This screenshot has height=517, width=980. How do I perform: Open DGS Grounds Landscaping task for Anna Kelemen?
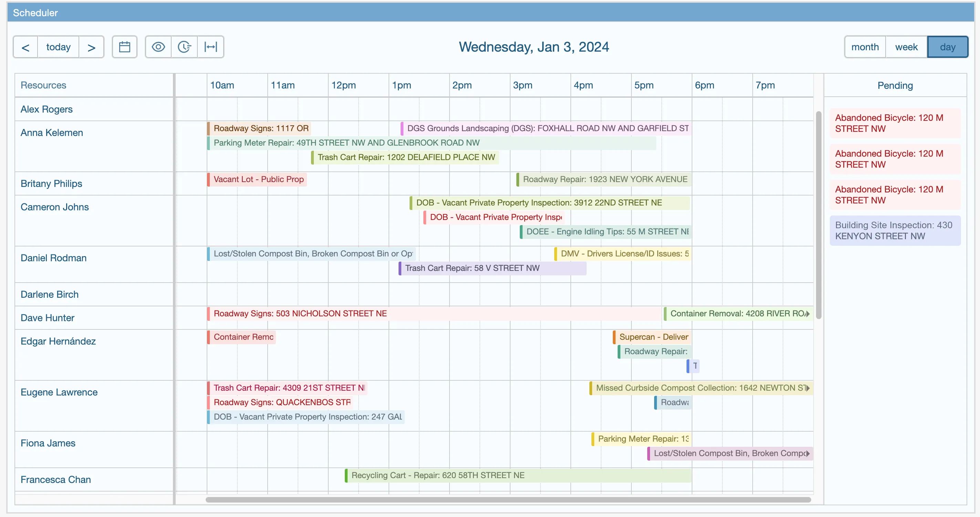tap(545, 128)
